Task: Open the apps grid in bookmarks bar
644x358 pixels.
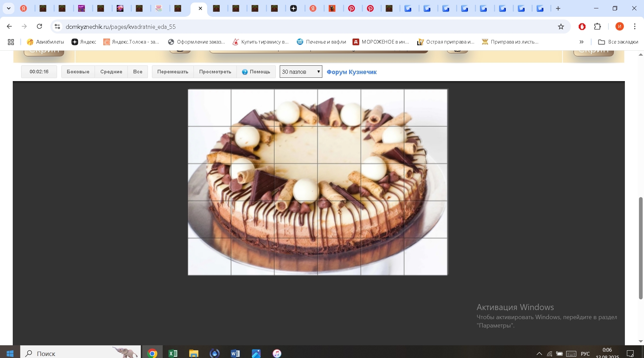Action: click(11, 42)
